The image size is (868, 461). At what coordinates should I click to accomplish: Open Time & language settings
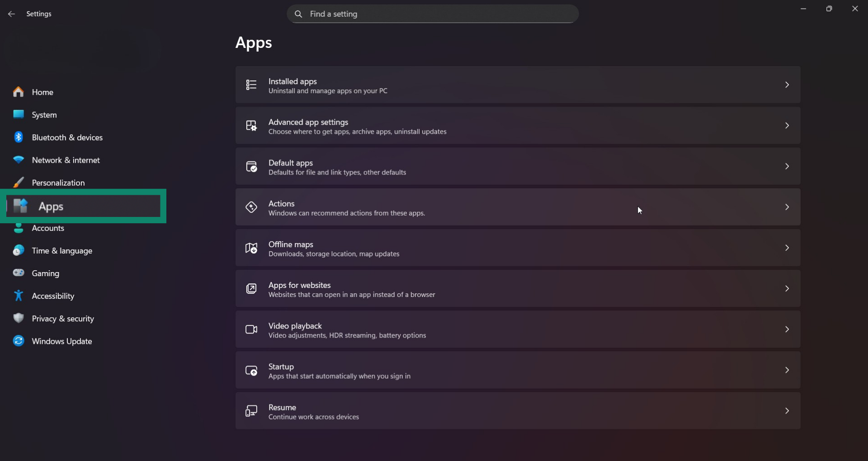pos(62,250)
